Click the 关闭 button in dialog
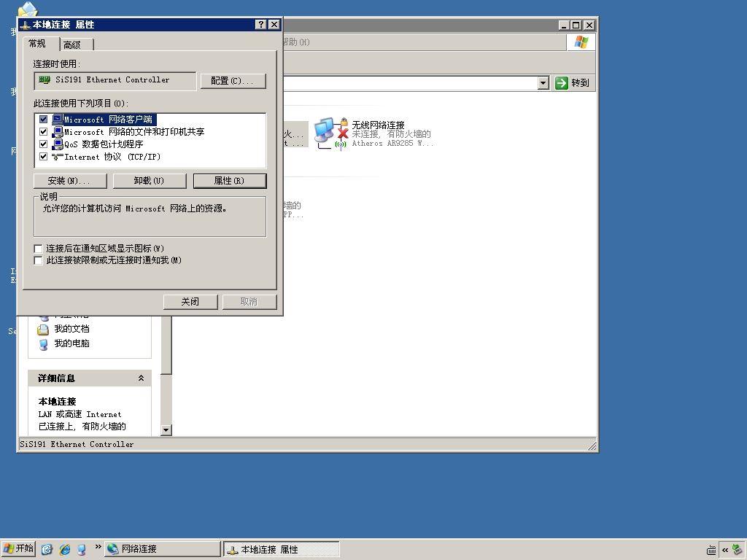Screen dimensions: 747x560 click(x=190, y=302)
